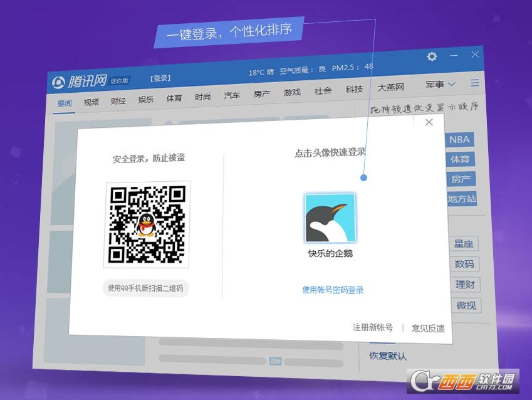Switch to the 视频 tab
Image resolution: width=532 pixels, height=400 pixels.
[x=91, y=102]
